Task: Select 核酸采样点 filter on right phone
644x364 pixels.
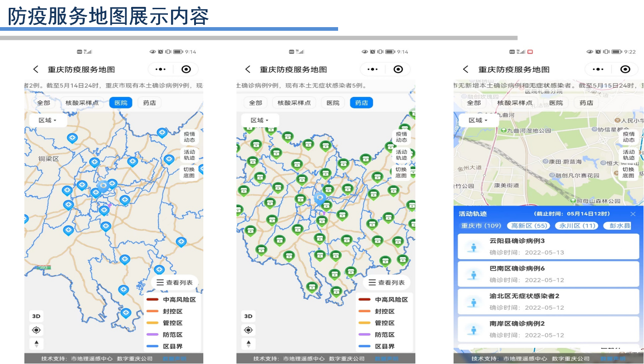Action: tap(515, 103)
